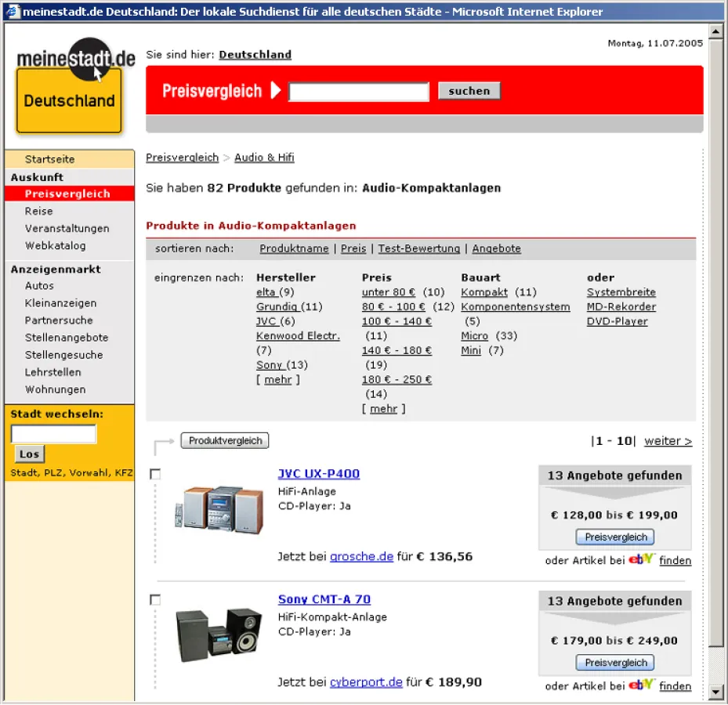Open the Sony CMT-A 70 product title link
Viewport: 728px width, 705px height.
click(x=324, y=600)
